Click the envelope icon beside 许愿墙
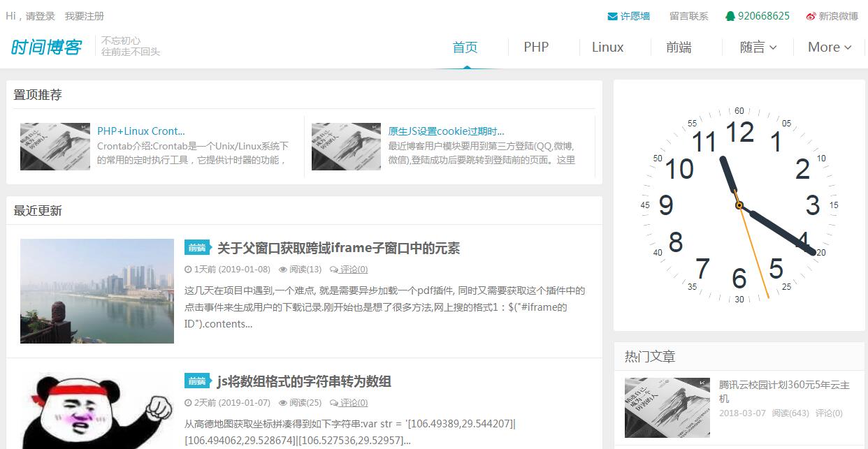868x449 pixels. pos(612,16)
